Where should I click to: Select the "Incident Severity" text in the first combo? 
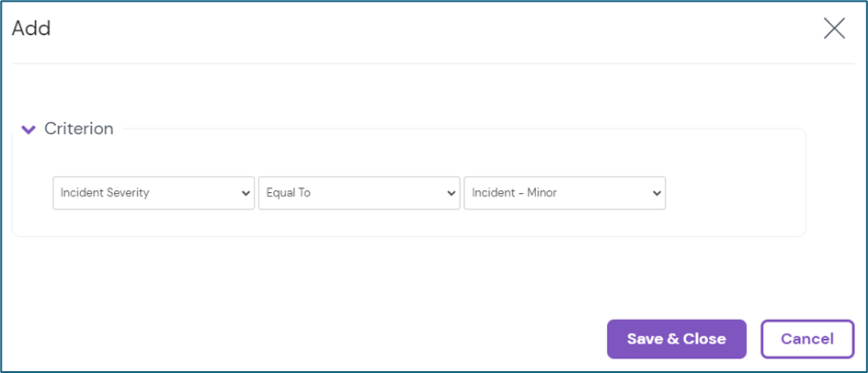tap(105, 193)
